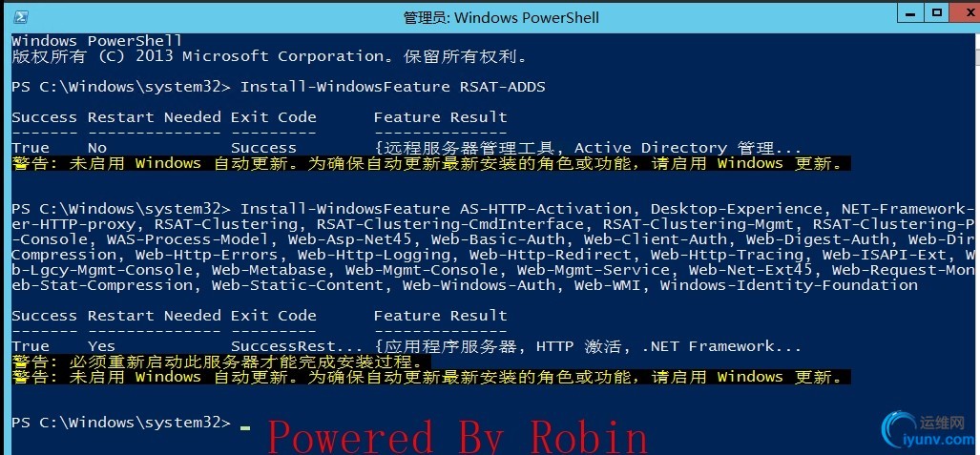Click the 'Install-WindowsFeature RSAT-ADDS' command text
This screenshot has width=980, height=455.
pos(393,87)
